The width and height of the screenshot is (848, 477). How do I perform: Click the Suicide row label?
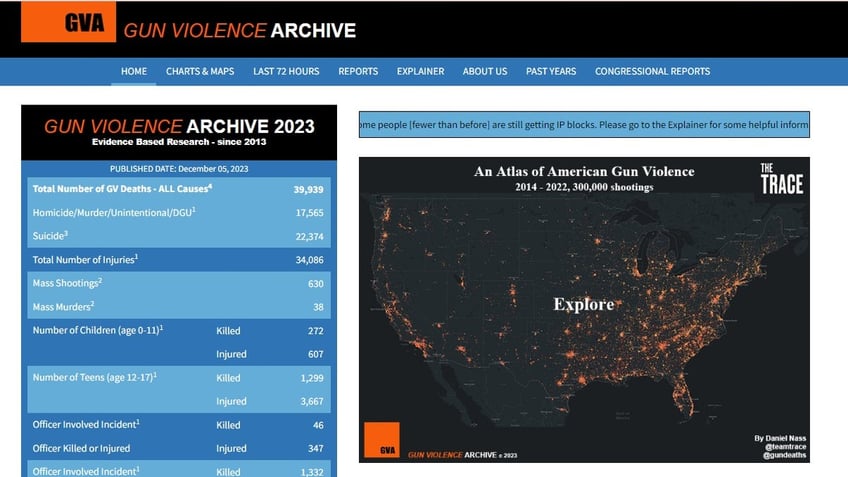(50, 236)
